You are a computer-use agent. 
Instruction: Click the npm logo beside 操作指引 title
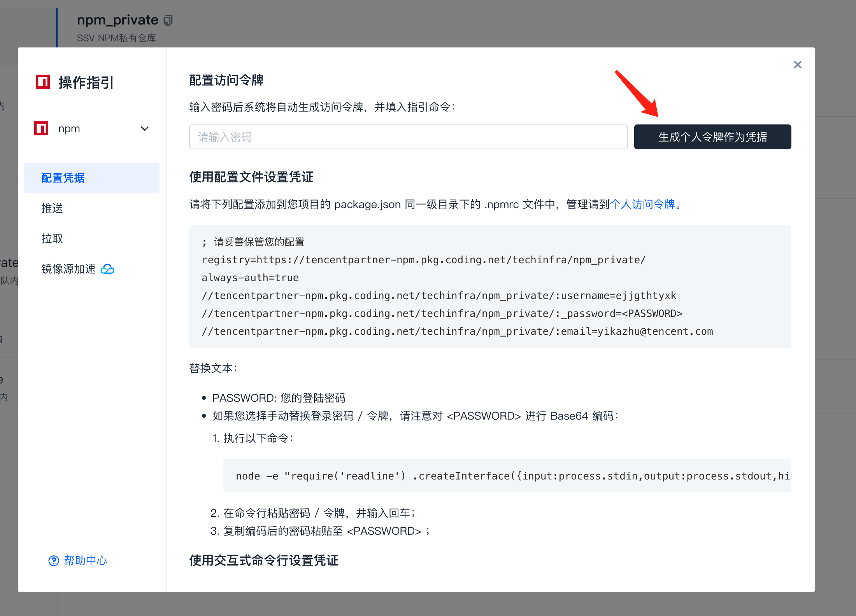tap(43, 82)
